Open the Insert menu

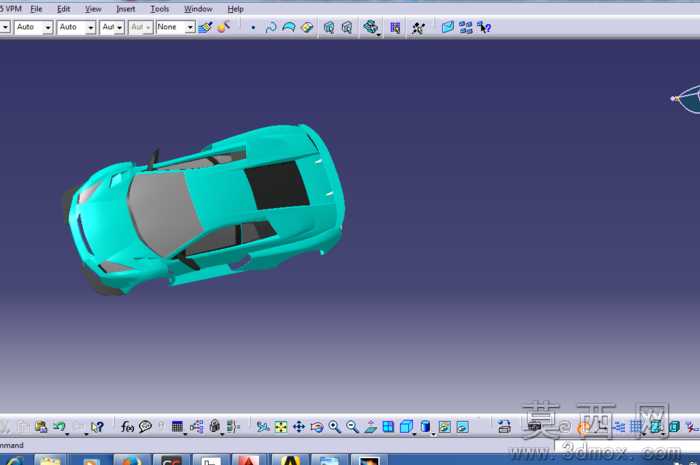[125, 9]
